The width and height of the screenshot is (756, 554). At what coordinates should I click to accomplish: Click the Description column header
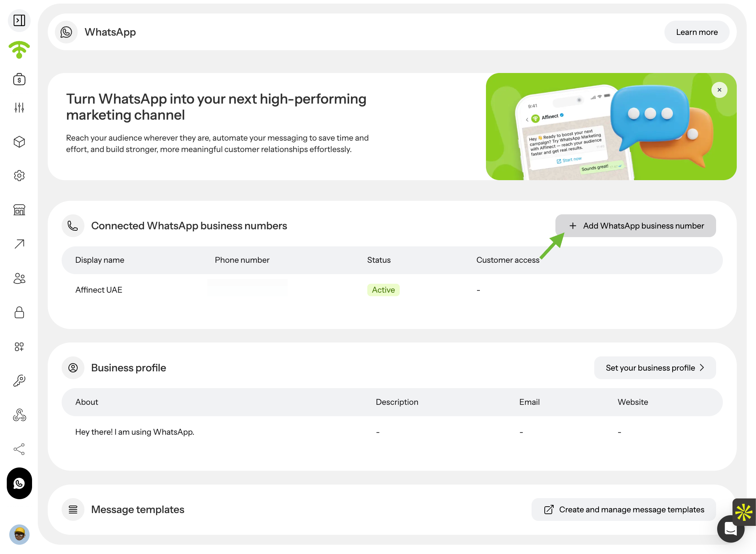(397, 402)
